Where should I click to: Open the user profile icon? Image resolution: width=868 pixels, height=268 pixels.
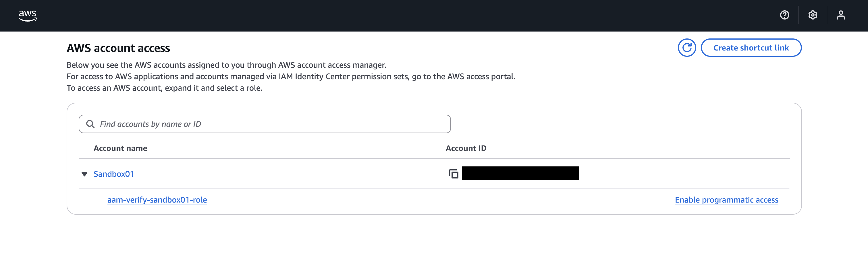841,15
